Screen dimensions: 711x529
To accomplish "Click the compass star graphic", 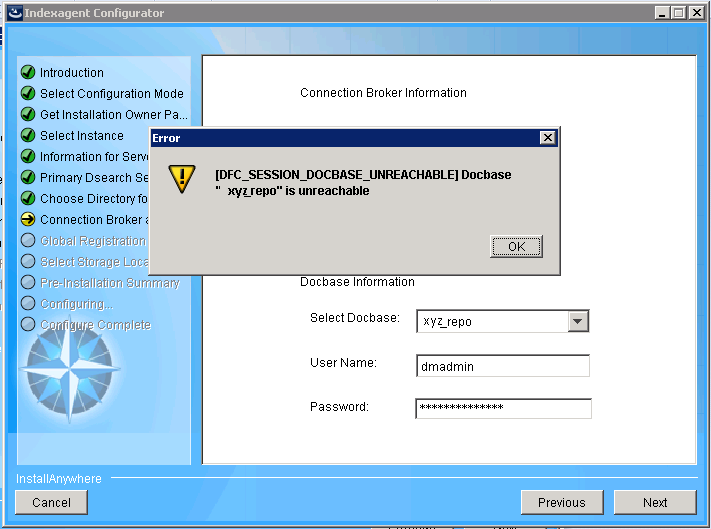I will point(69,369).
